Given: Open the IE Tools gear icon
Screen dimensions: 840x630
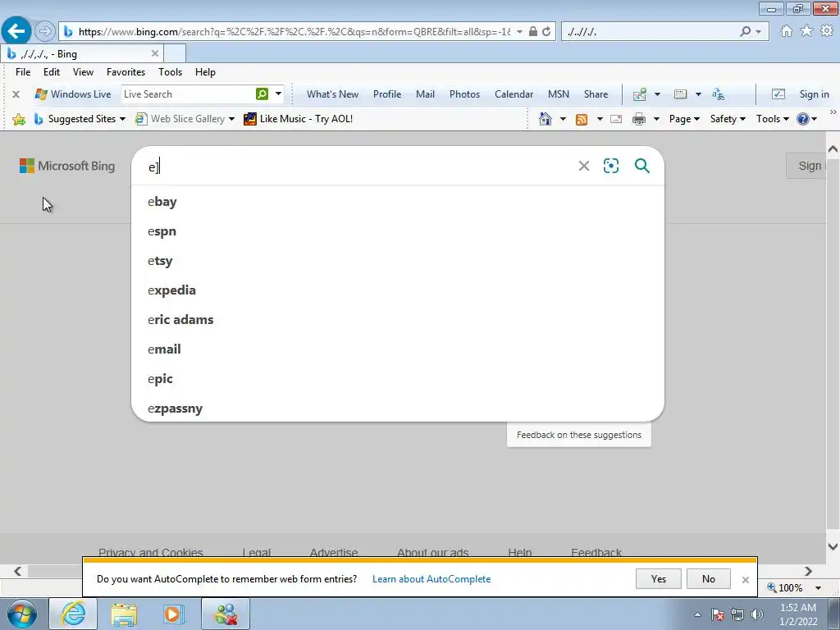Looking at the screenshot, I should 827,31.
